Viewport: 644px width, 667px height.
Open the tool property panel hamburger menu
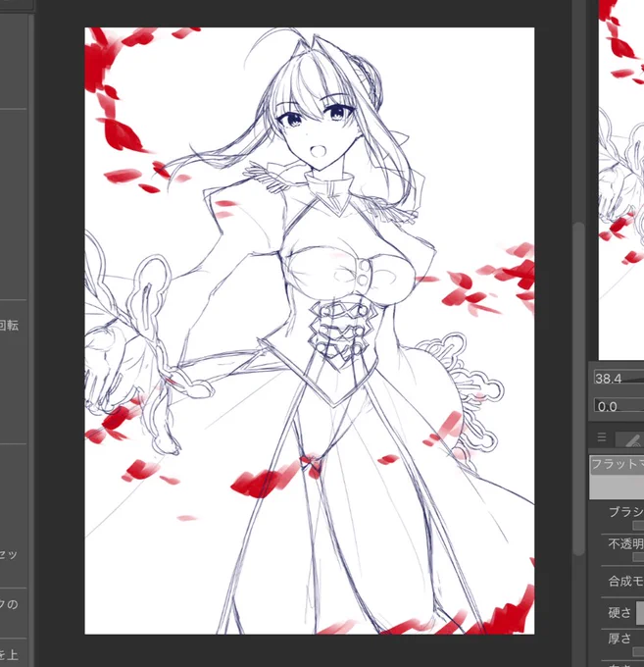click(602, 436)
